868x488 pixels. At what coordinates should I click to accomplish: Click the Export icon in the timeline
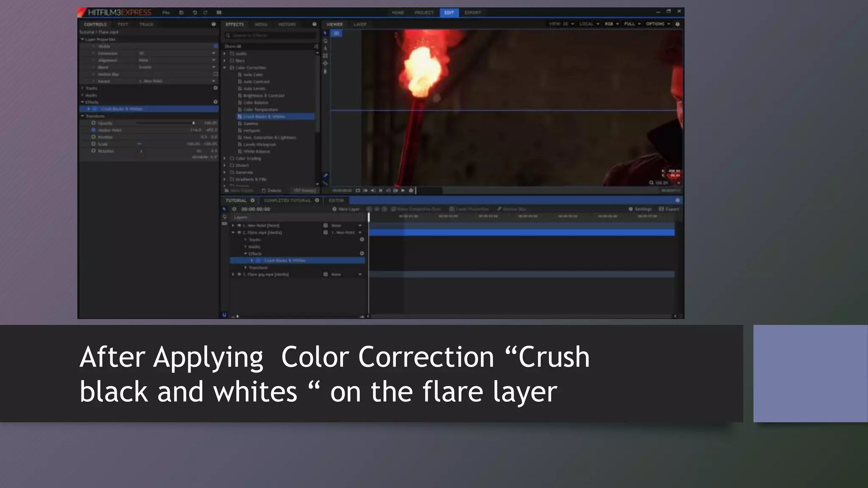[x=661, y=209]
